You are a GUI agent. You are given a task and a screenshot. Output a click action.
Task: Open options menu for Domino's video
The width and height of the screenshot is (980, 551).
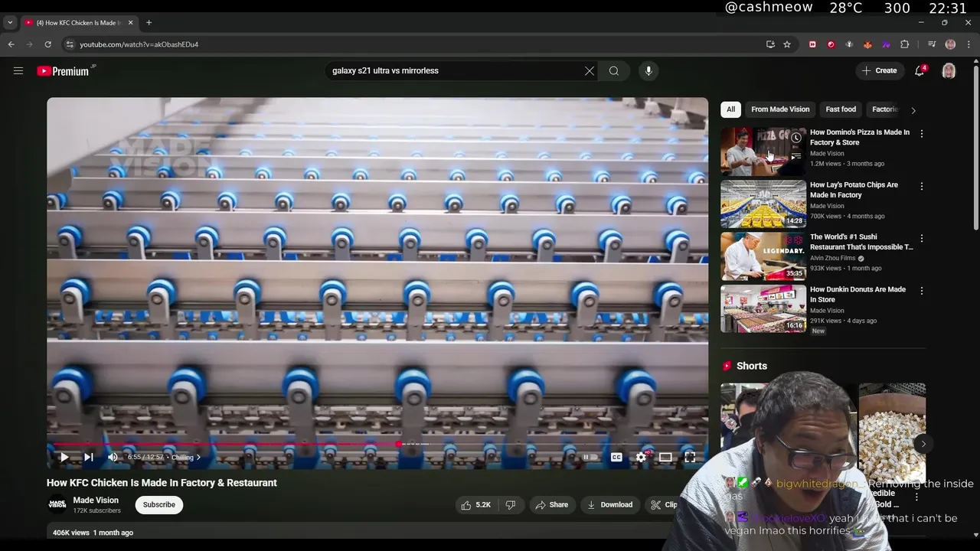pos(921,133)
